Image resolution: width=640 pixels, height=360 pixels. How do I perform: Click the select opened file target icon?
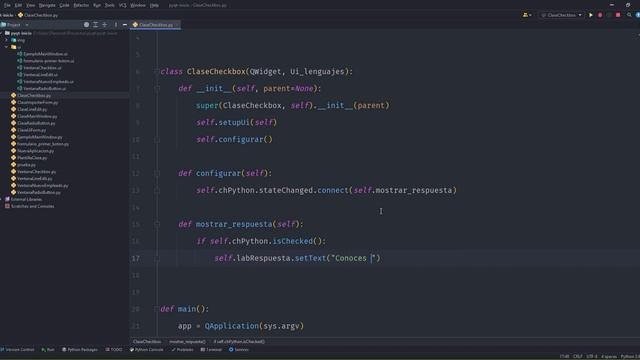click(x=86, y=25)
